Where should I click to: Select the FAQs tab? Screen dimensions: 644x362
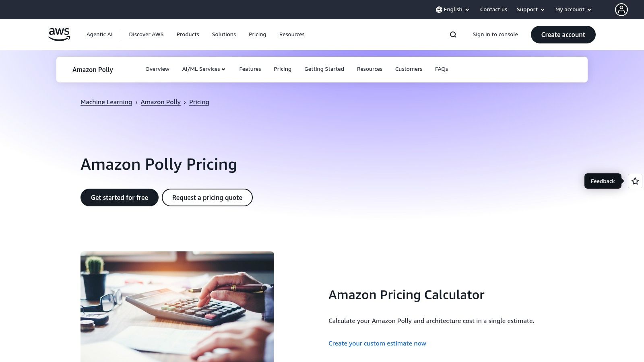(x=442, y=69)
